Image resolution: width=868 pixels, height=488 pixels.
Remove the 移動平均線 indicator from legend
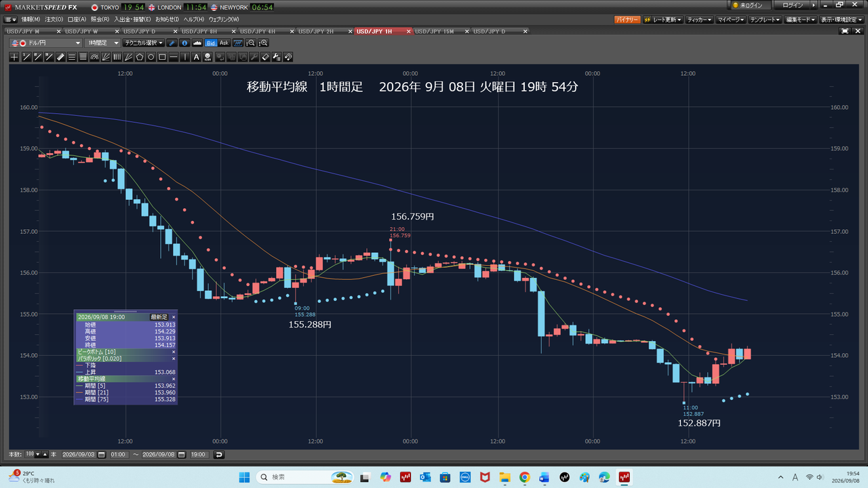click(173, 379)
